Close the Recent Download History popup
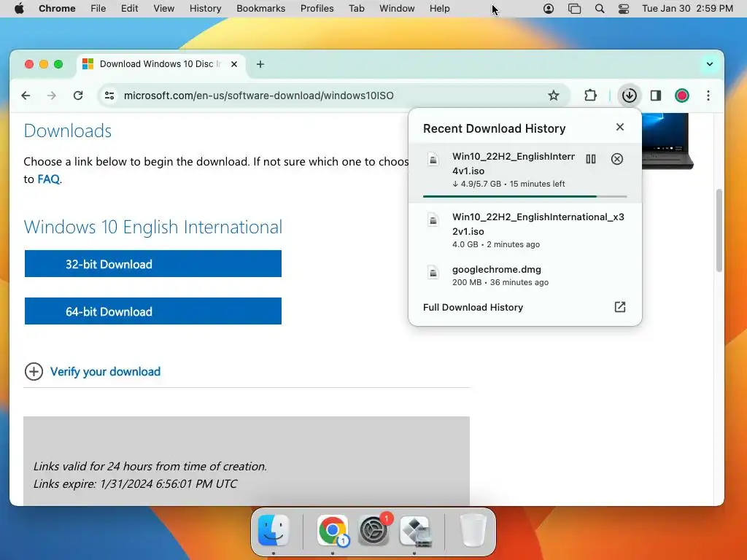This screenshot has height=560, width=747. coord(620,127)
